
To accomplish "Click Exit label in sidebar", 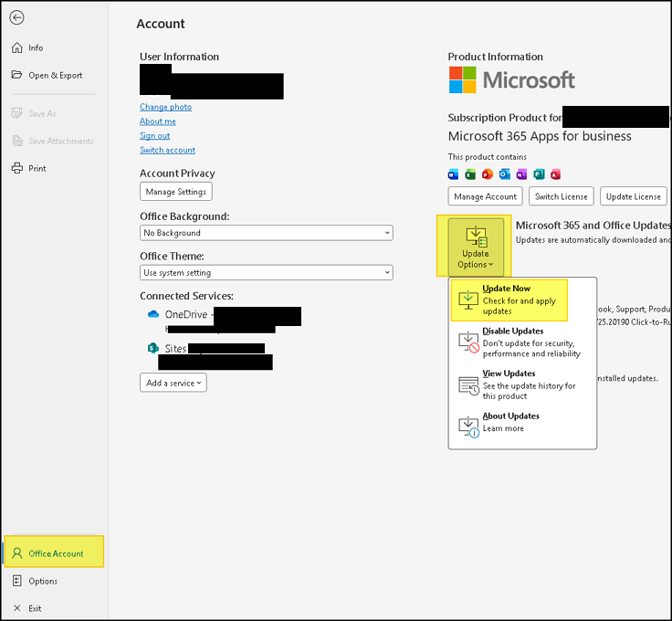I will (x=35, y=608).
